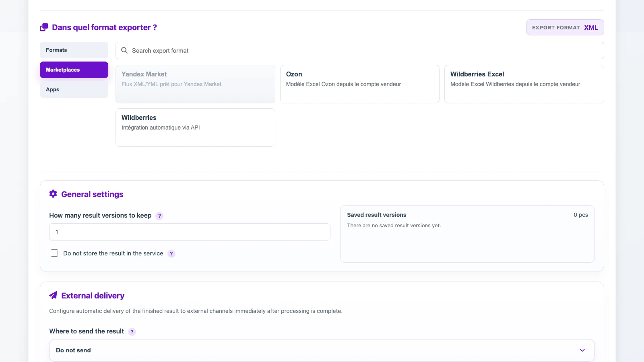644x362 pixels.
Task: Click the export format copy icon
Action: pos(44,27)
